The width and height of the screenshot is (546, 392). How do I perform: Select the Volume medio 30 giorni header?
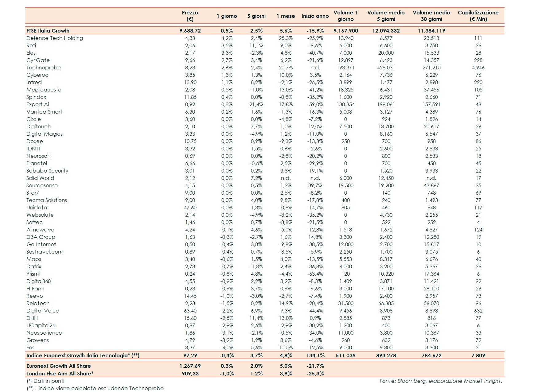431,16
